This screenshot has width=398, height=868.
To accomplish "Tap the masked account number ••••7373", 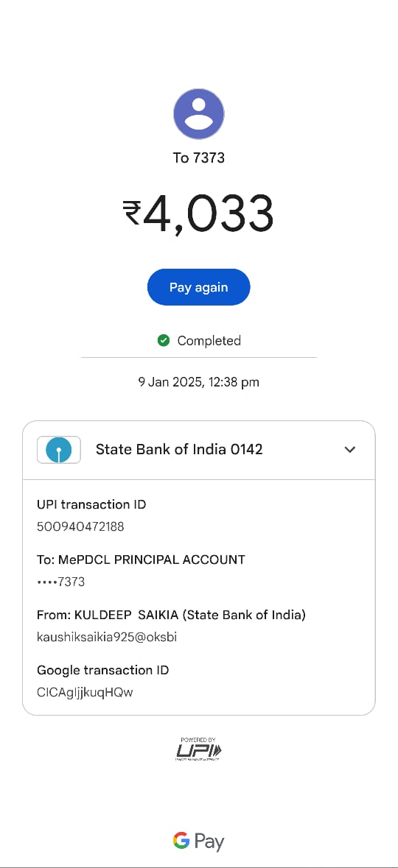I will 60,582.
